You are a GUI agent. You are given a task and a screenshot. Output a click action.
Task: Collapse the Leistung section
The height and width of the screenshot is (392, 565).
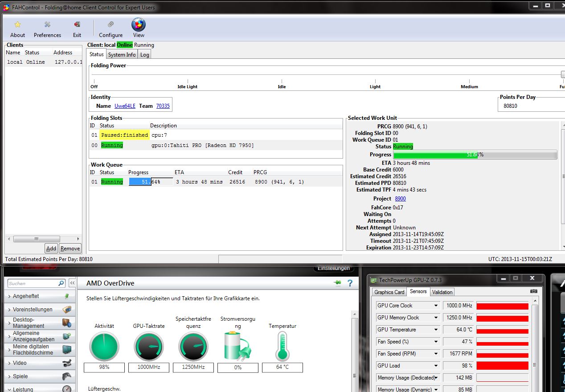40,389
